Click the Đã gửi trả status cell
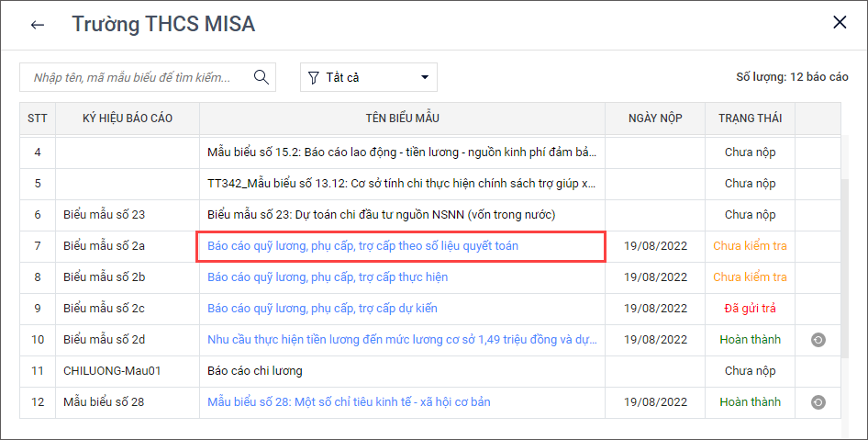This screenshot has width=868, height=440. pos(749,309)
